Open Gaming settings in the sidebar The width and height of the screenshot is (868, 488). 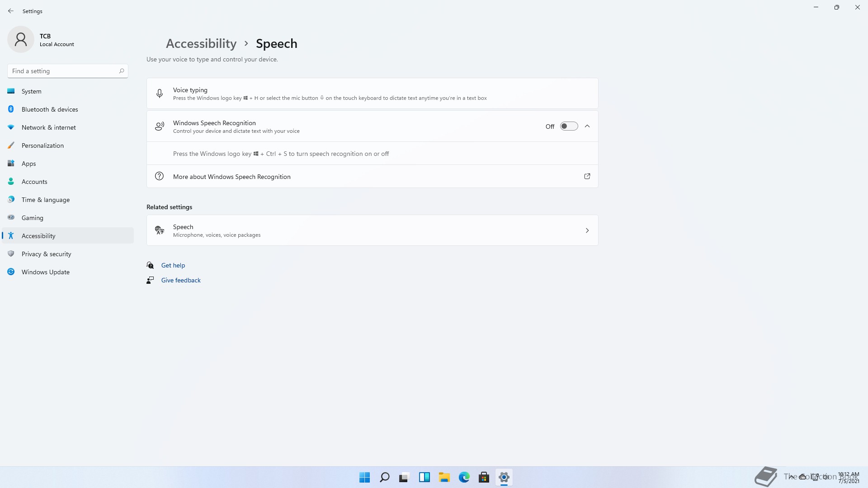(68, 218)
